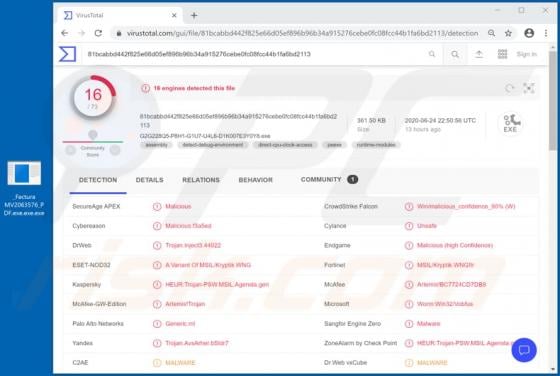Click Kaspersky HEUR Trojan-PSW result
This screenshot has height=376, width=560.
217,285
